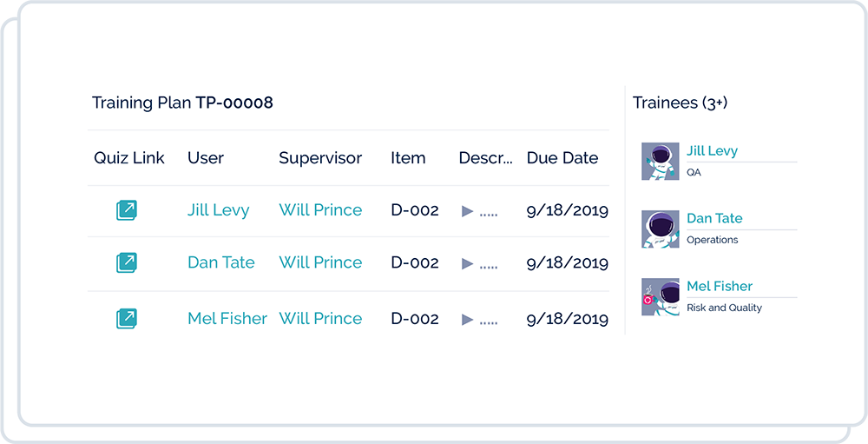This screenshot has height=444, width=868.
Task: Sort by the Due Date column header
Action: click(562, 158)
